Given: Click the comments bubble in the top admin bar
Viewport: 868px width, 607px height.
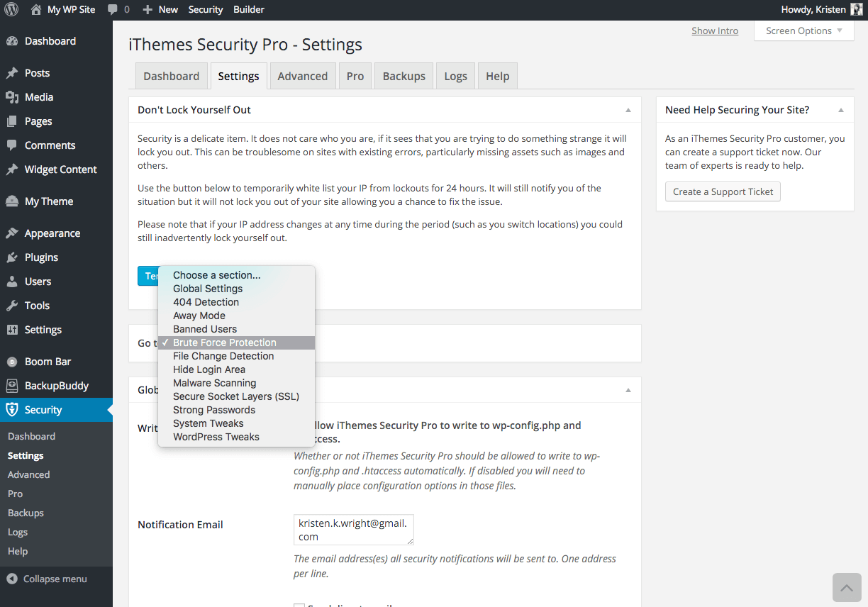Looking at the screenshot, I should pos(113,10).
